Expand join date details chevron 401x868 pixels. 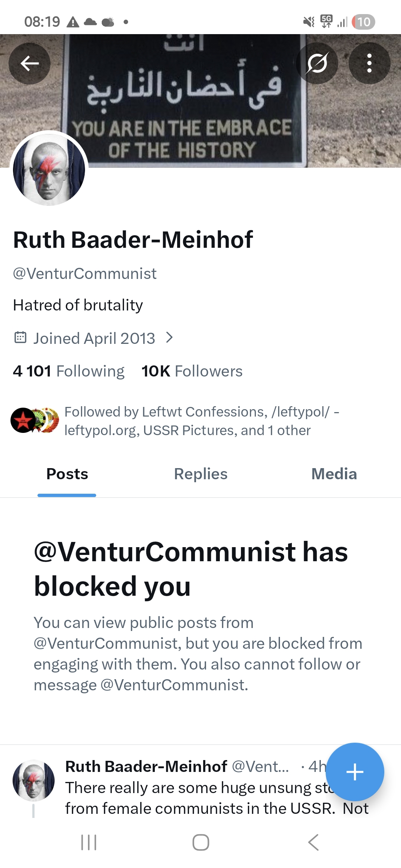click(169, 338)
